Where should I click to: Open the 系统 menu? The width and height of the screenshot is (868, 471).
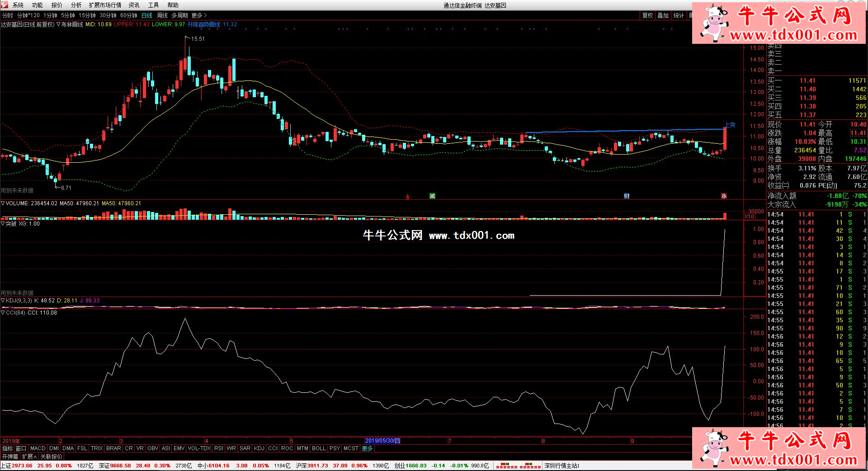(x=18, y=5)
